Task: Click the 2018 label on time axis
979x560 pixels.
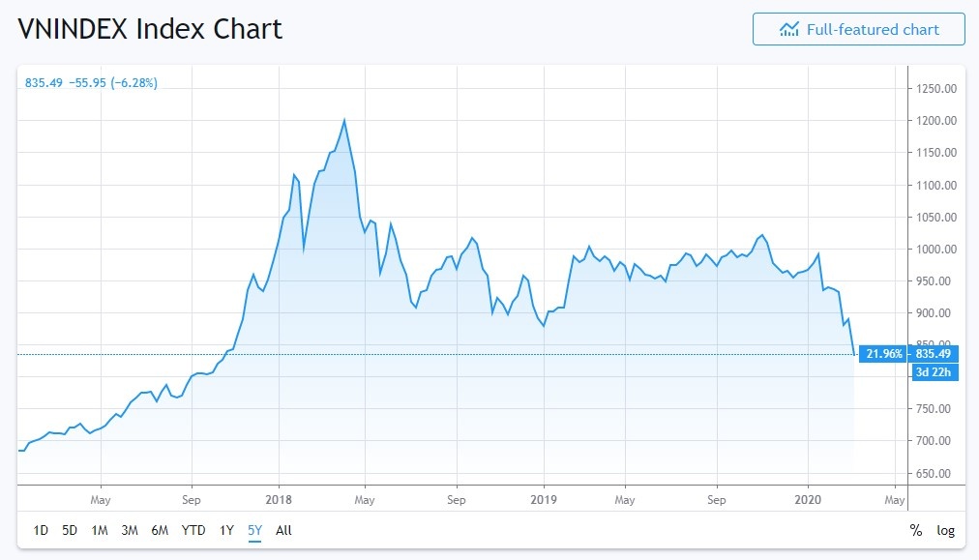Action: [x=279, y=500]
